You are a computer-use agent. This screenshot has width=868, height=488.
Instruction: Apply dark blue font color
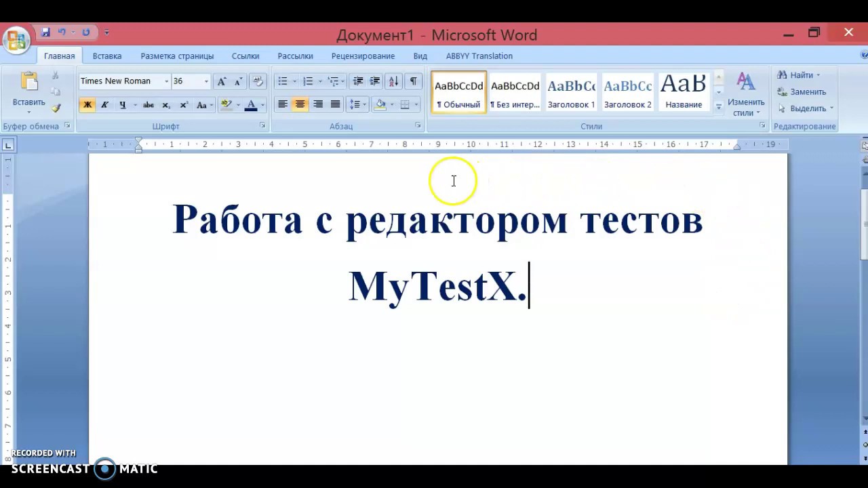251,105
